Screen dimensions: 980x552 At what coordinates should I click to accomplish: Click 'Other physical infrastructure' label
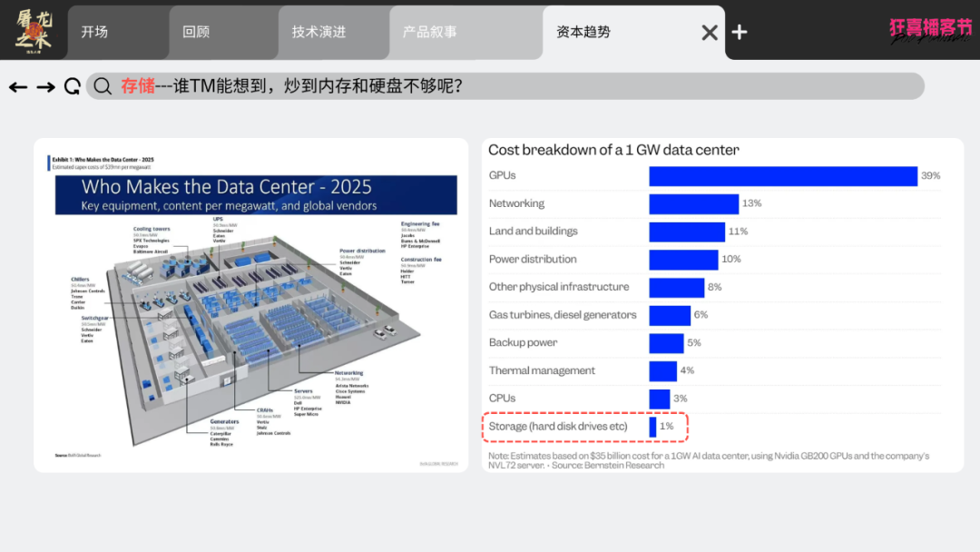pos(559,287)
